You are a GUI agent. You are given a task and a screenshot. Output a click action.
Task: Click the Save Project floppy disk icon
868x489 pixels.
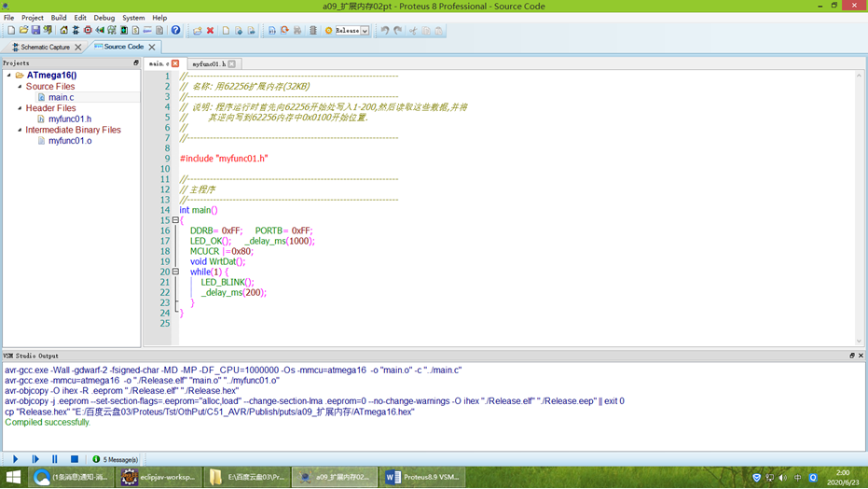click(35, 31)
